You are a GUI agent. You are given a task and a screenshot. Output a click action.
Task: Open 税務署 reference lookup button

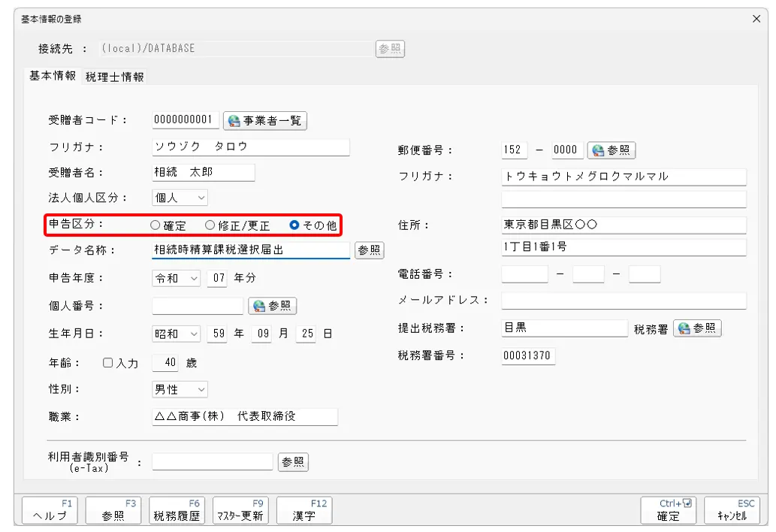click(697, 328)
